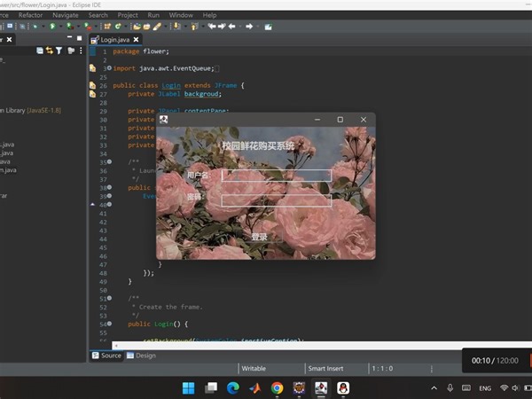Click the 登录 login button
The image size is (532, 399).
tap(259, 237)
